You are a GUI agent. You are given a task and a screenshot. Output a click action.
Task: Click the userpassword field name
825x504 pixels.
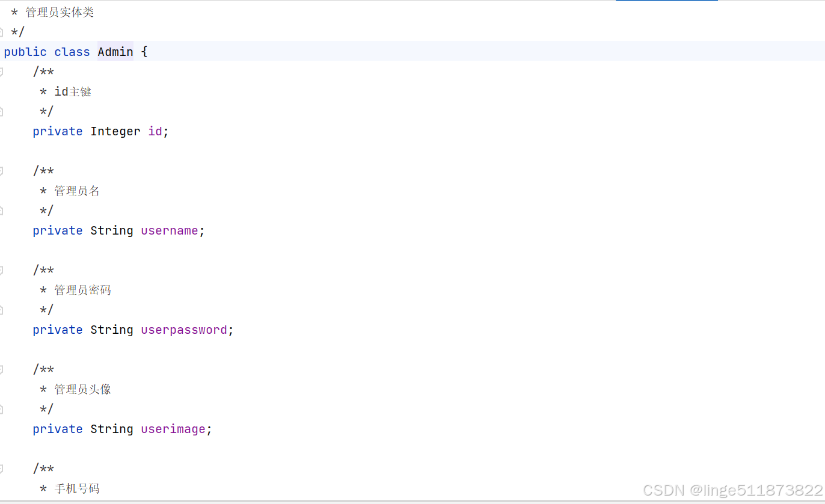(184, 330)
